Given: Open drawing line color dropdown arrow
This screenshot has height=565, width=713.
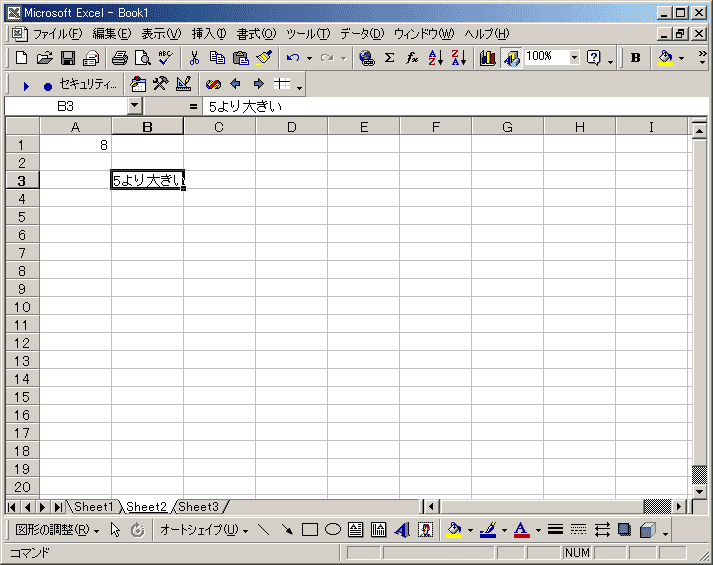Looking at the screenshot, I should tap(504, 530).
